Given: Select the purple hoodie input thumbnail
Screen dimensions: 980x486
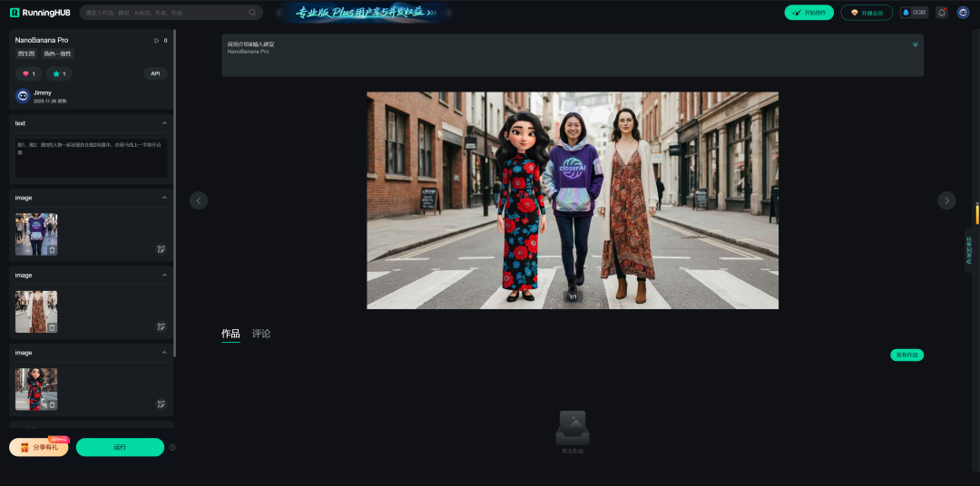Looking at the screenshot, I should [36, 234].
